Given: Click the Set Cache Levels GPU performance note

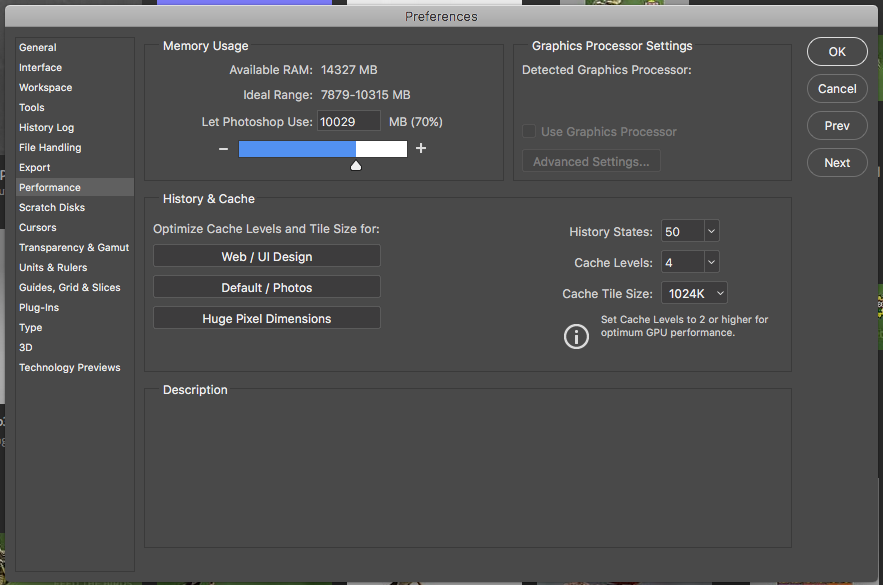Looking at the screenshot, I should [684, 326].
